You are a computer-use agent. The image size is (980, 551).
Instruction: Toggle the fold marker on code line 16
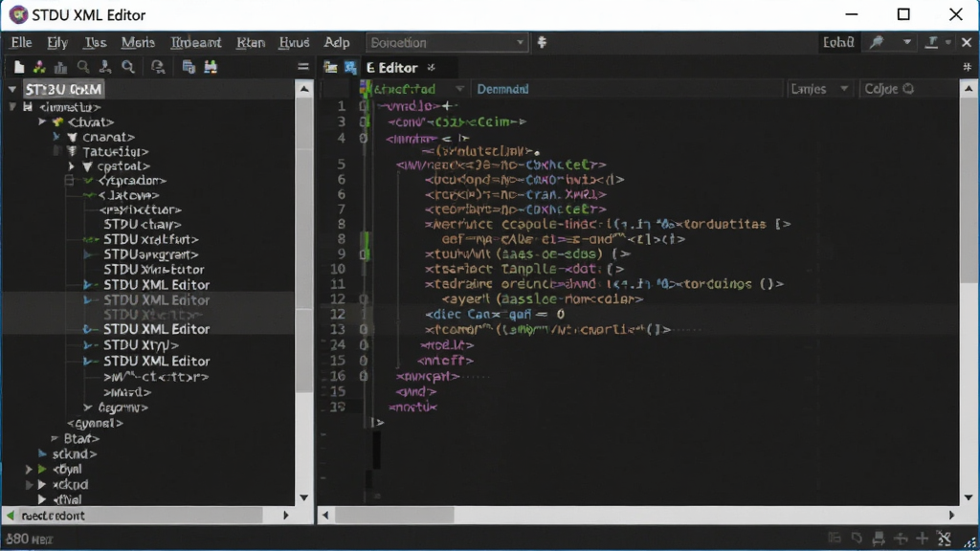click(x=363, y=376)
